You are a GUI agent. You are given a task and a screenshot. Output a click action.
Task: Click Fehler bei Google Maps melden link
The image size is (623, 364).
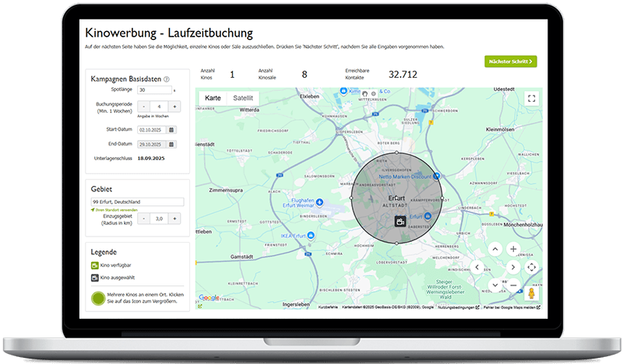pyautogui.click(x=512, y=307)
